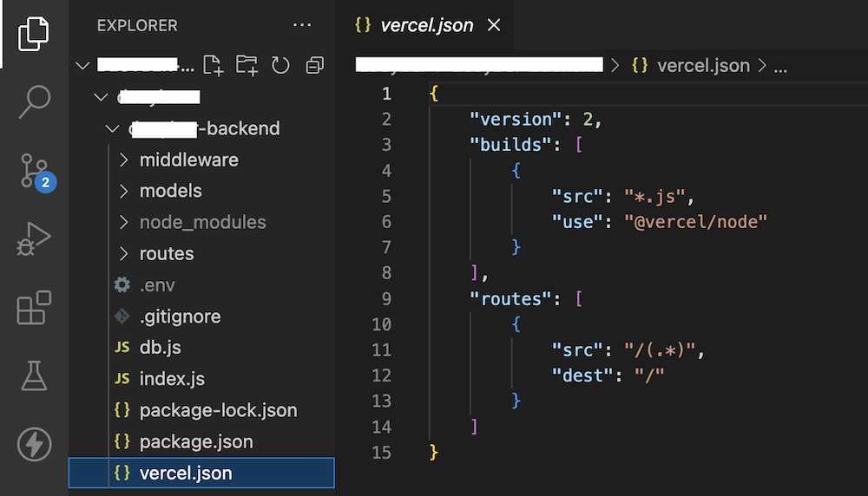
Task: Expand the middleware folder
Action: click(188, 160)
